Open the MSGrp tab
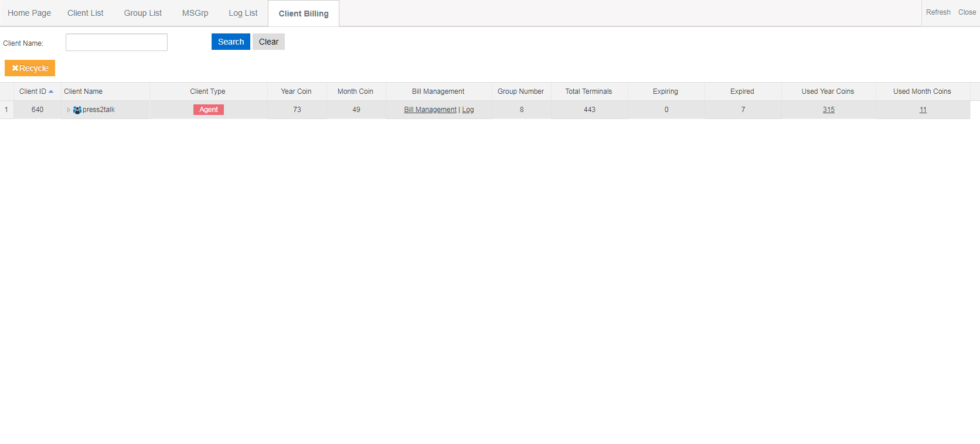Image resolution: width=980 pixels, height=444 pixels. 195,13
